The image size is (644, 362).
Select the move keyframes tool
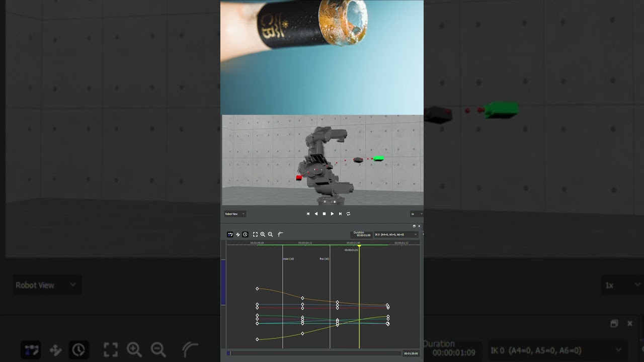(x=238, y=234)
